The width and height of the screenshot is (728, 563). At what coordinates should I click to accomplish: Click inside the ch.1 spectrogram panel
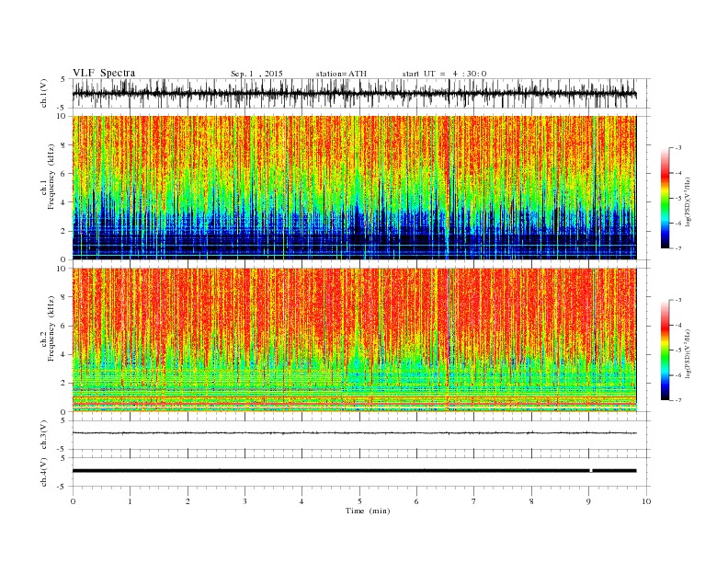point(354,188)
